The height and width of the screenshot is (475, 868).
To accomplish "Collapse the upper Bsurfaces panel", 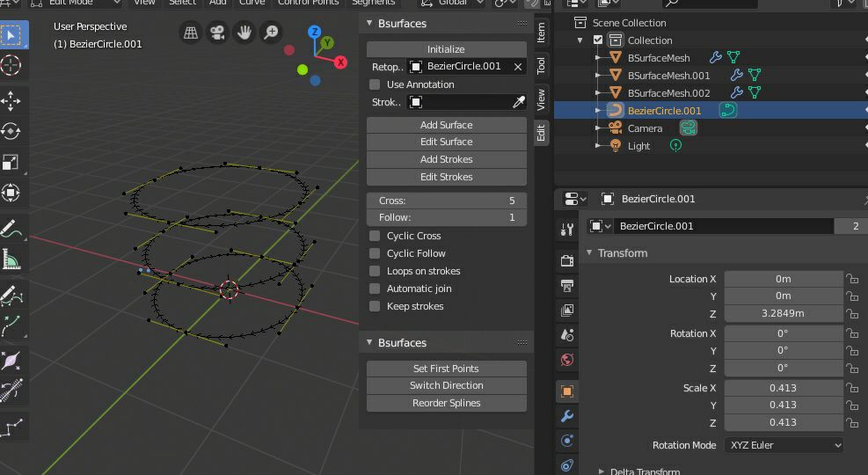I will tap(369, 23).
